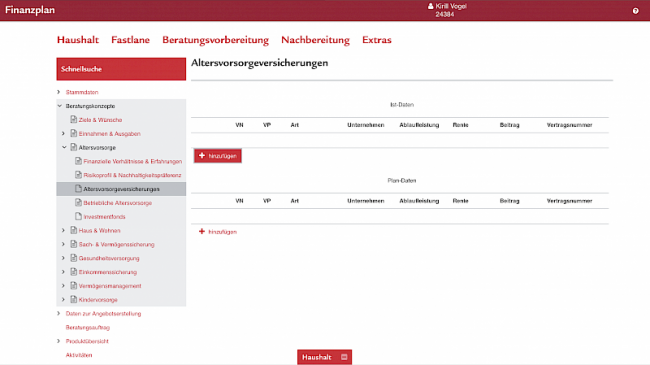Image resolution: width=650 pixels, height=365 pixels.
Task: Click in the Schnellsuche search field
Action: coord(121,69)
